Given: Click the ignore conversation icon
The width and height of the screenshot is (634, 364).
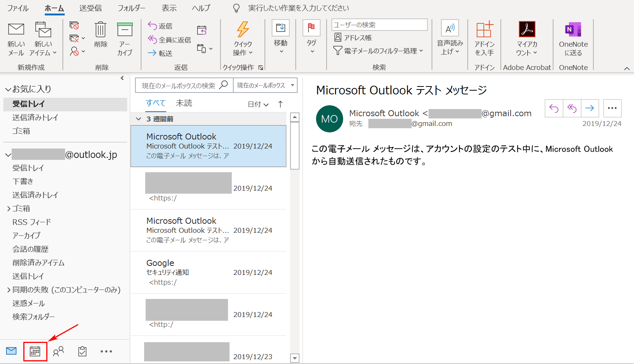Looking at the screenshot, I should [74, 26].
